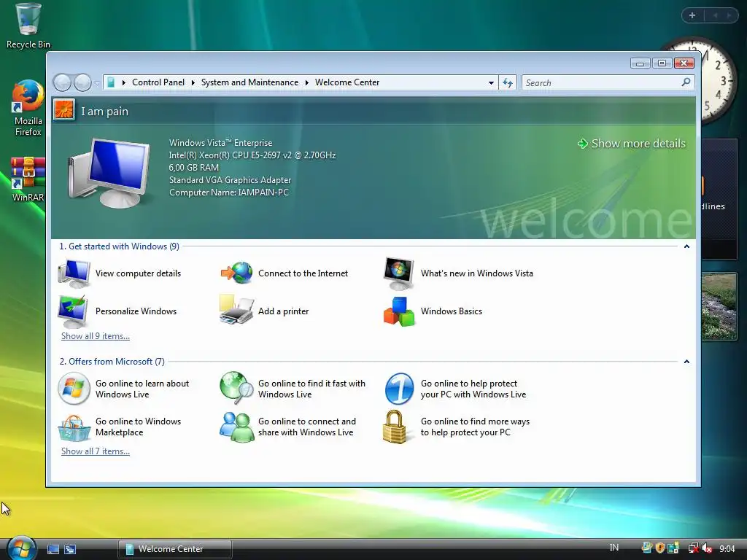Click the Windows Security shield tray icon
This screenshot has height=560, width=747.
[659, 548]
